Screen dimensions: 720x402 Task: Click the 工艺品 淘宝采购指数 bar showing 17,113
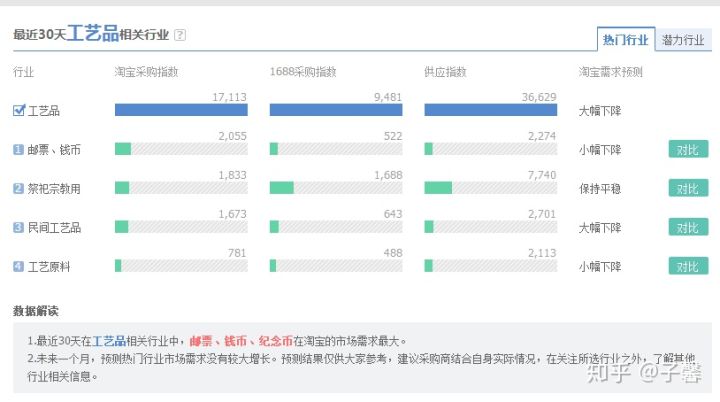click(181, 110)
